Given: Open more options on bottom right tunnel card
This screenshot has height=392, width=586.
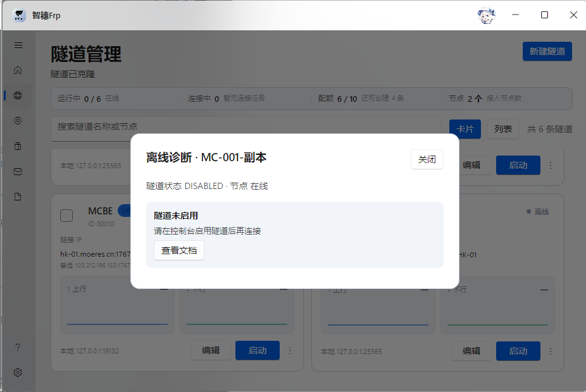Looking at the screenshot, I should [x=551, y=352].
